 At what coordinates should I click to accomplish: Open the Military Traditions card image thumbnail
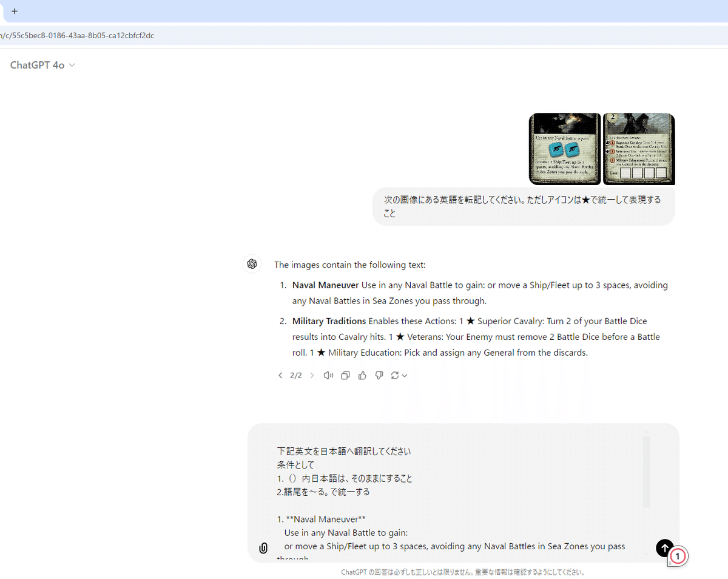click(639, 149)
